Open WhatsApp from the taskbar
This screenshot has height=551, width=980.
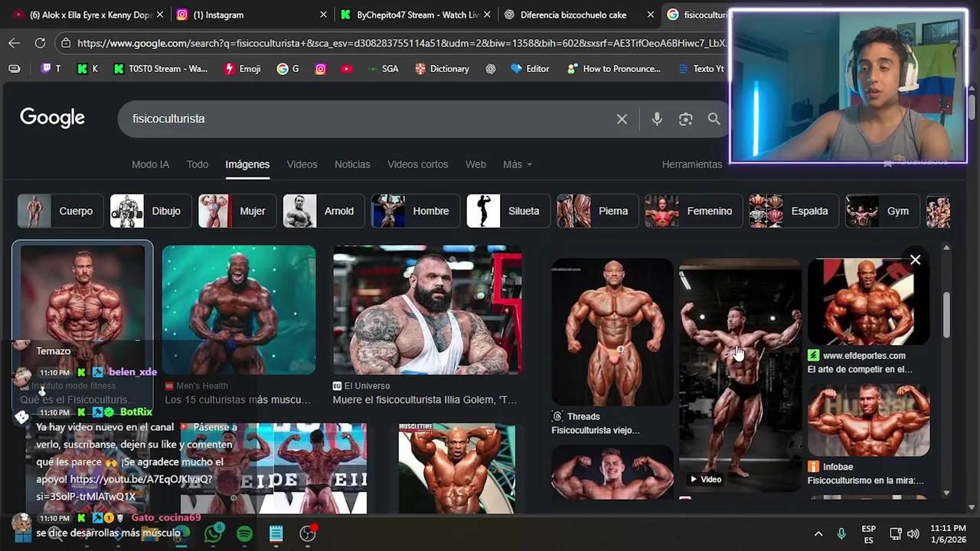tap(213, 533)
